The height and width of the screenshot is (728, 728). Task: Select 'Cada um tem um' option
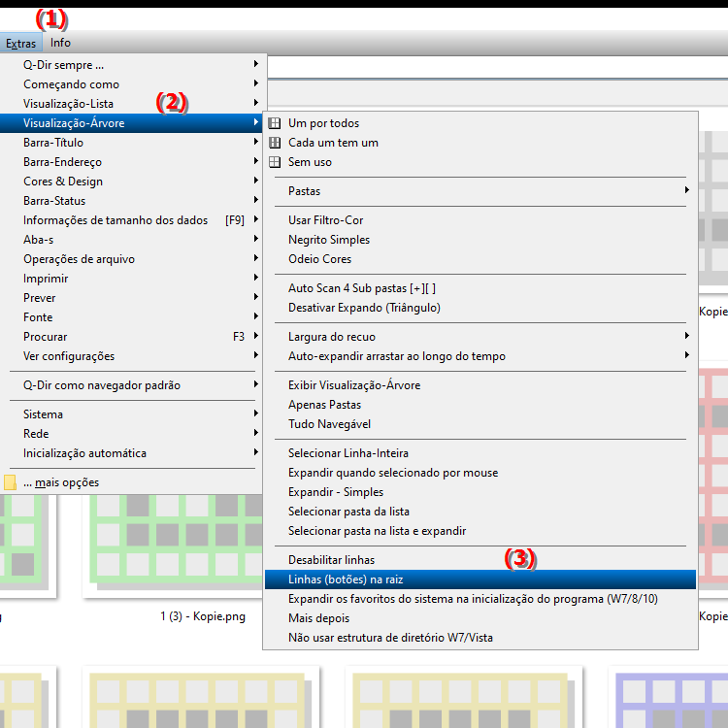(480, 143)
